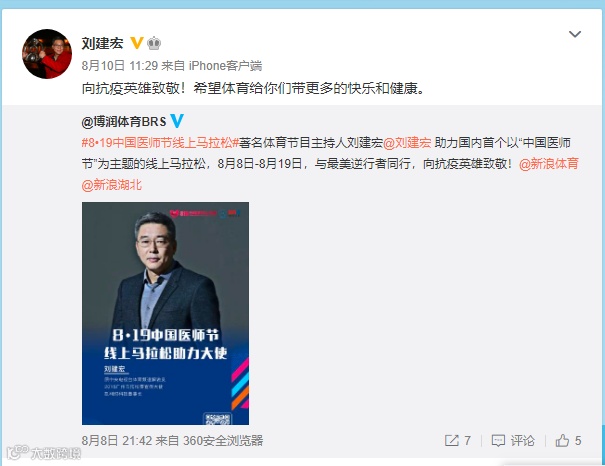Open the #8·19中国医师节线上马拉松# hashtag
The image size is (605, 466).
pos(160,143)
